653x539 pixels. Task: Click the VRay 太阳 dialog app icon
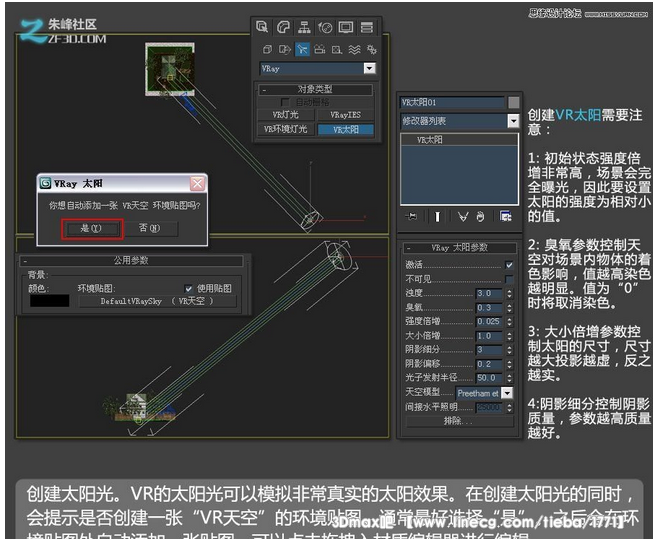[x=45, y=183]
